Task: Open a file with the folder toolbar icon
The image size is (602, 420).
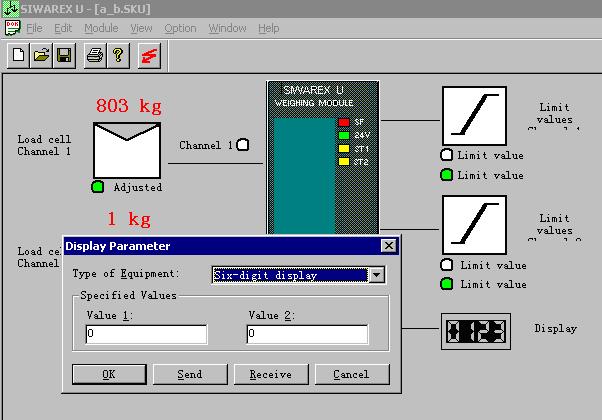Action: point(41,56)
